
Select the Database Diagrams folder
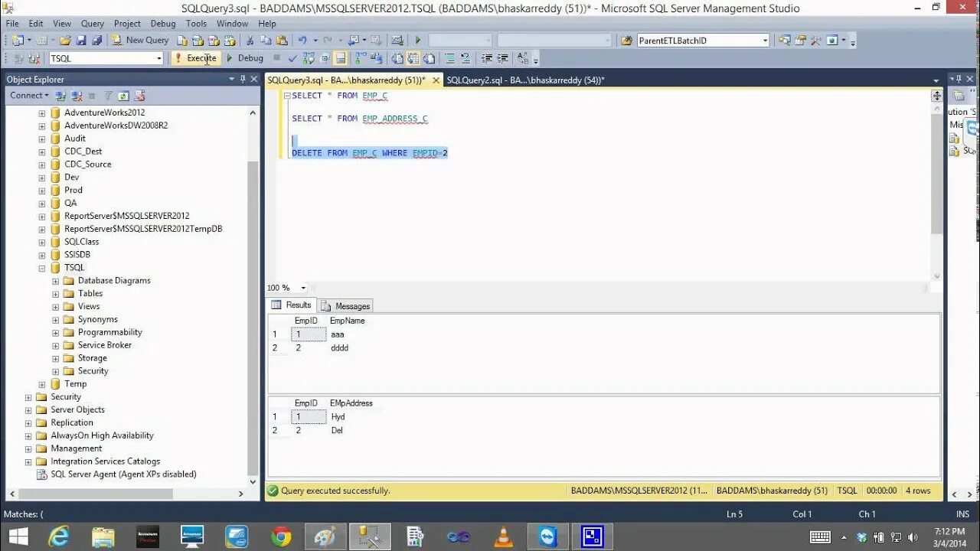[114, 281]
